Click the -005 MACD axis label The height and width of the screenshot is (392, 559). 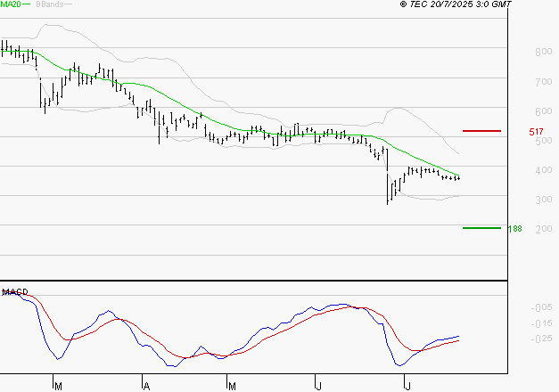[540, 308]
